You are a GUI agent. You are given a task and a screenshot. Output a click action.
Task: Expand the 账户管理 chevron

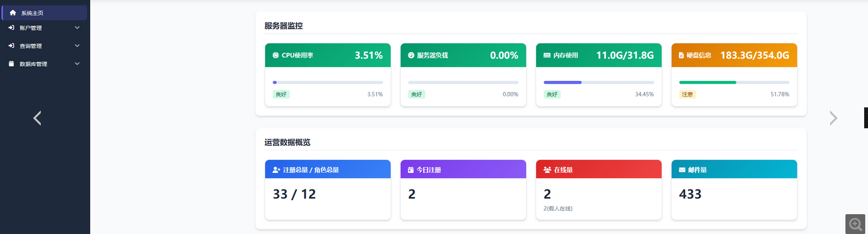pyautogui.click(x=77, y=28)
